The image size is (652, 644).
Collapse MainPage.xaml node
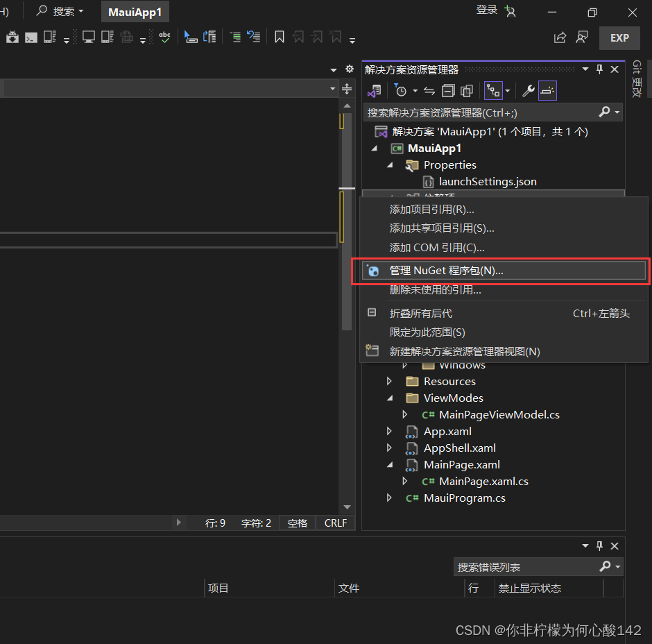tap(390, 464)
